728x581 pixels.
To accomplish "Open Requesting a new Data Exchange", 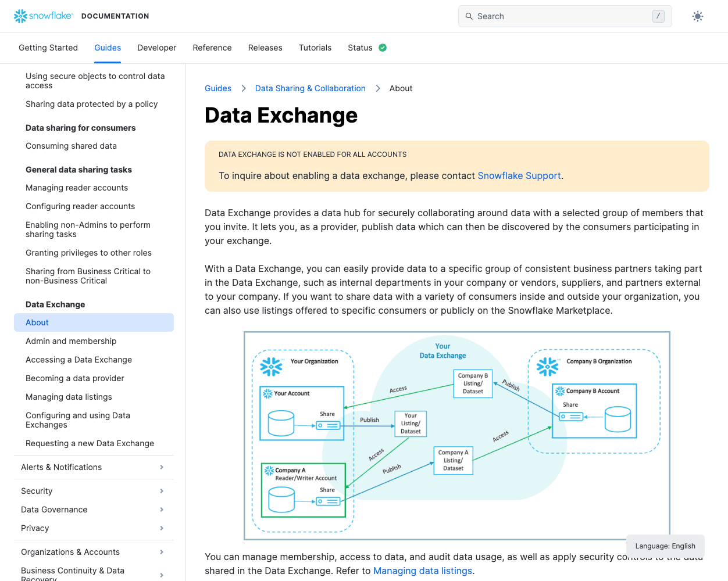I will coord(90,443).
